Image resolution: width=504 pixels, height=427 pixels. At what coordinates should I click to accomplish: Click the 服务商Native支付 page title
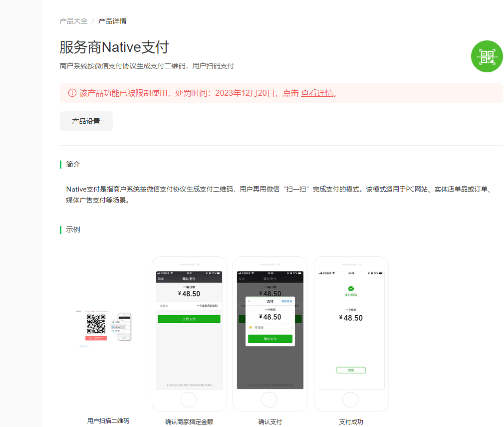(114, 47)
